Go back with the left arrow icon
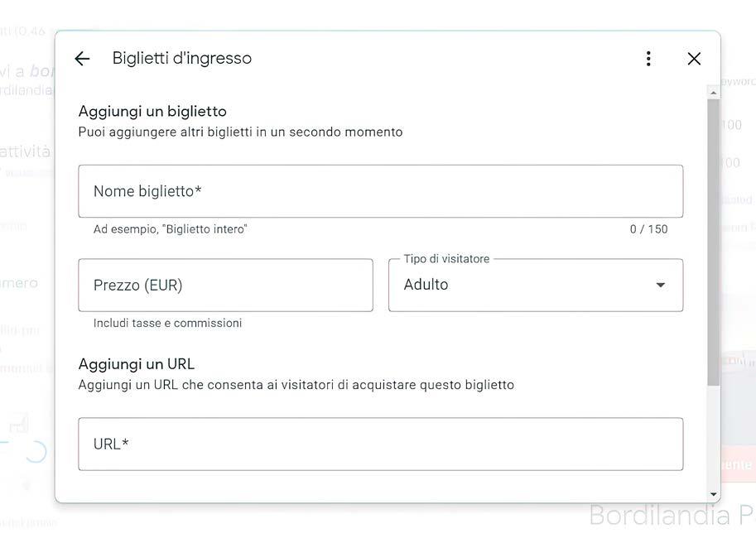756x543 pixels. [82, 59]
